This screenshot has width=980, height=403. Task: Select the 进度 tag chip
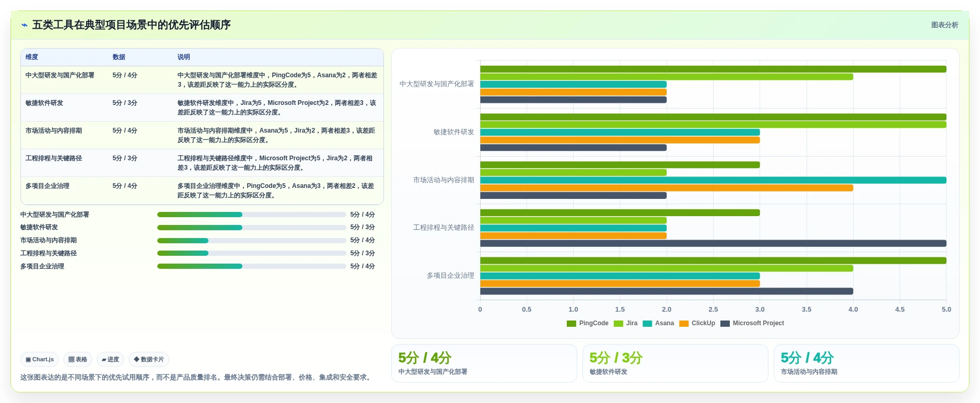point(110,360)
